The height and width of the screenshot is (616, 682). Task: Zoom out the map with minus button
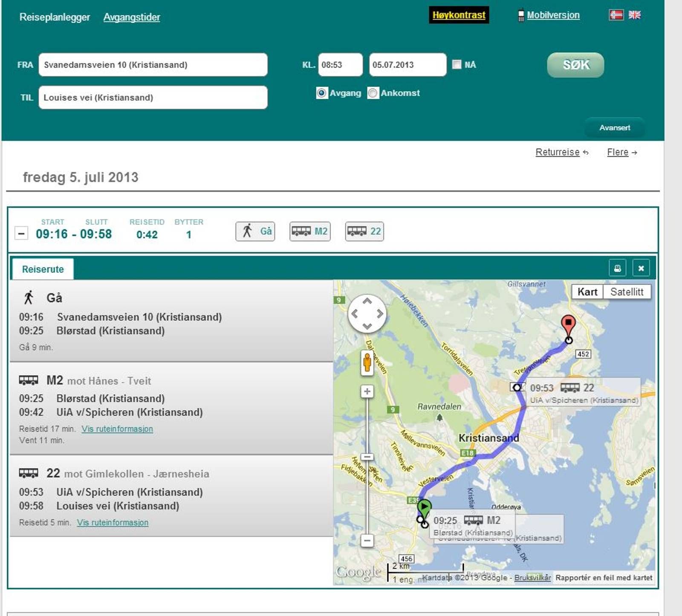(x=367, y=541)
